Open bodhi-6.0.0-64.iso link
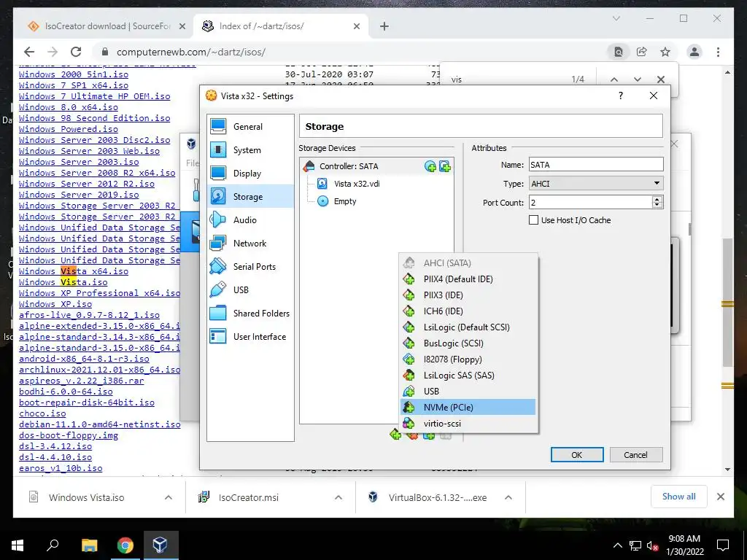Image resolution: width=747 pixels, height=560 pixels. 66,392
